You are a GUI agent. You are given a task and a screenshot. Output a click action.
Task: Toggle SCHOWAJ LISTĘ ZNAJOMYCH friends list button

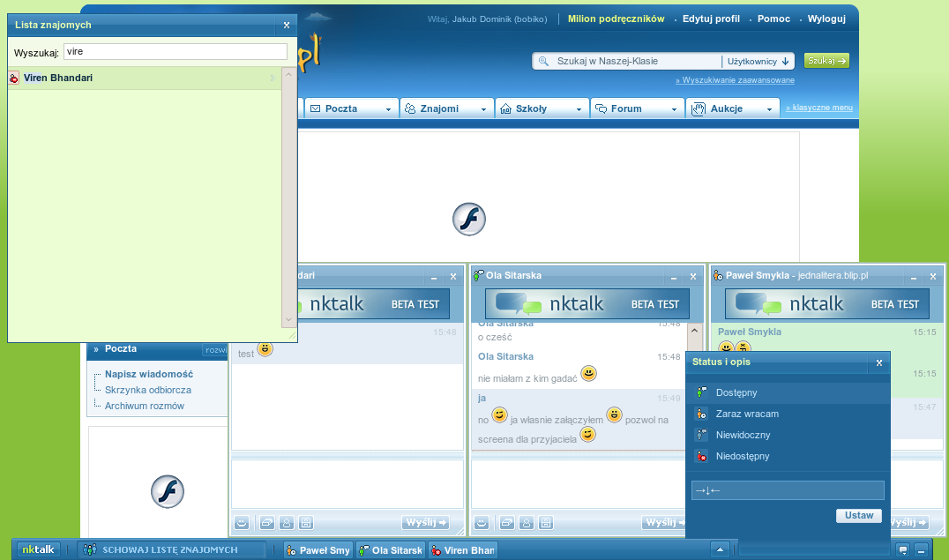pos(172,549)
